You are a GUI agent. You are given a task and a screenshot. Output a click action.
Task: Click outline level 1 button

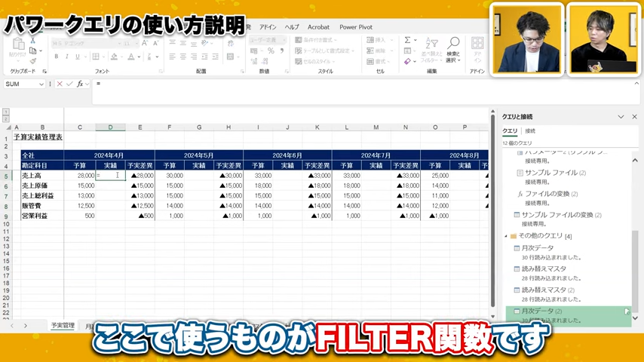pos(6,112)
